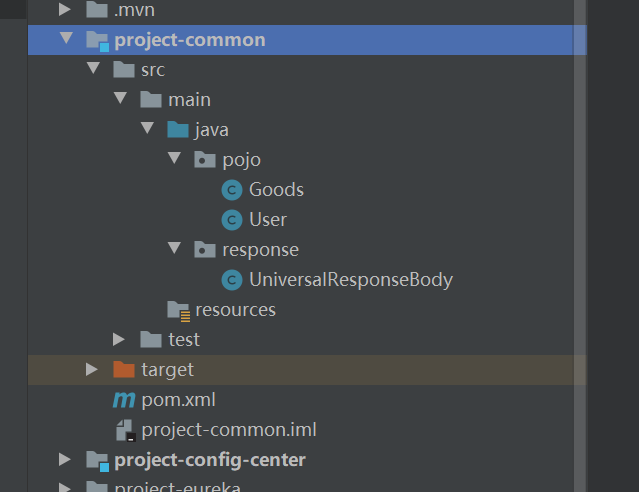Expand the target folder arrow
This screenshot has height=492, width=639.
(x=92, y=369)
